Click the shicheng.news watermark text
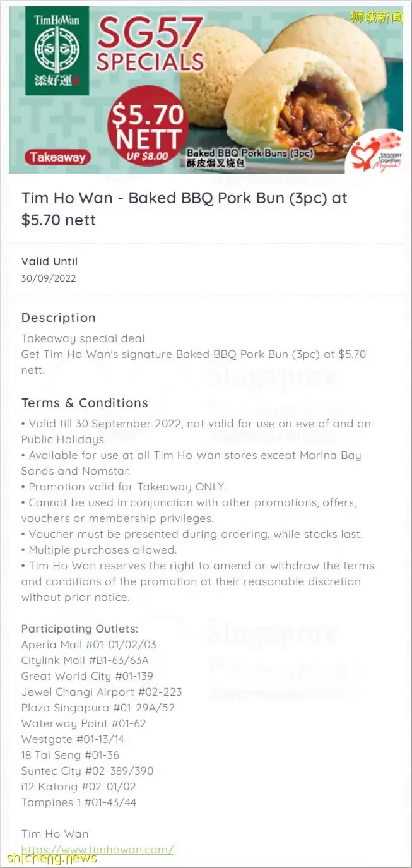The image size is (412, 868). (52, 857)
